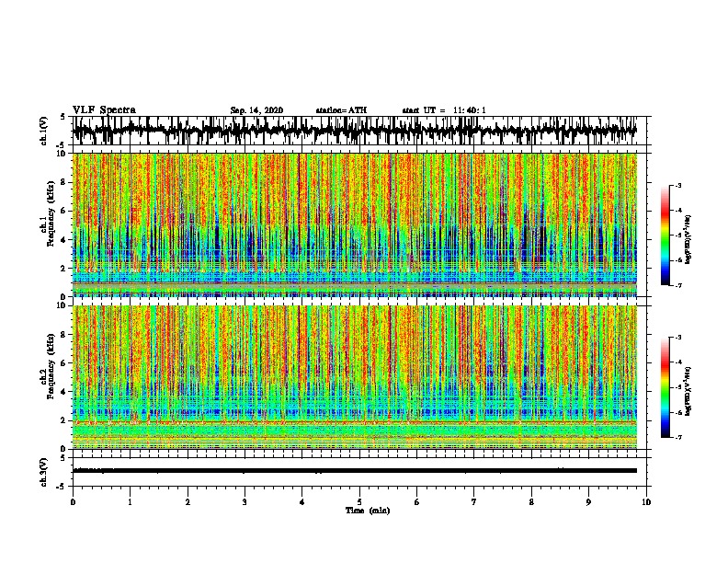The image size is (728, 563).
Task: Click the ch.2 frequency tick label '8'
Action: (x=63, y=335)
